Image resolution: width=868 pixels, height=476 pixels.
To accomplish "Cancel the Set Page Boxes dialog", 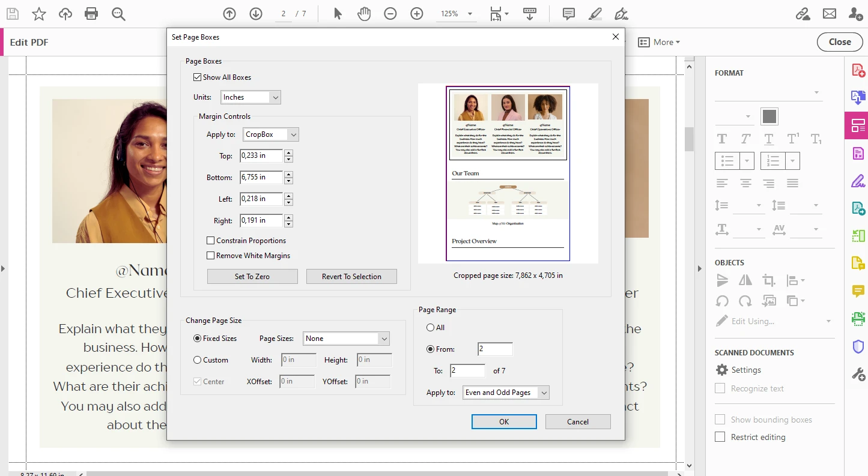I will tap(578, 422).
